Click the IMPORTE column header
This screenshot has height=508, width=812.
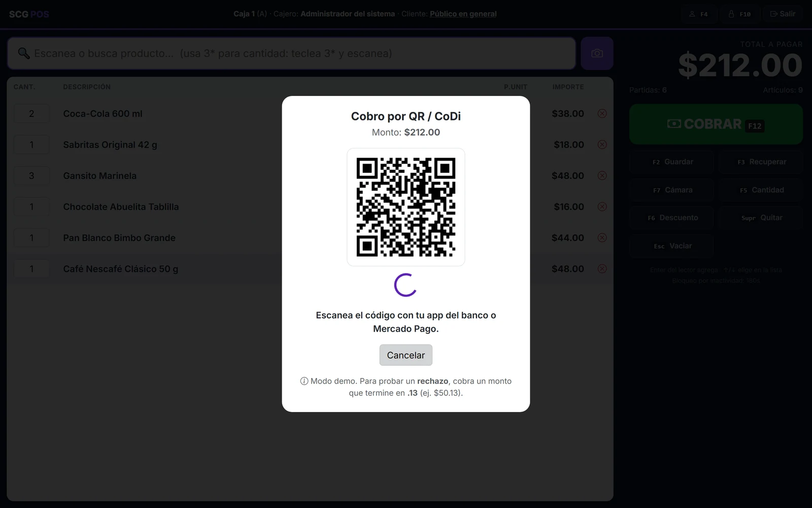point(568,87)
